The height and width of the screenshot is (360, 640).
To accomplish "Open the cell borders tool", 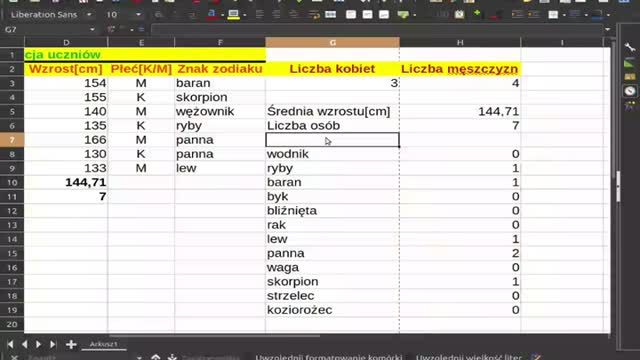I will pyautogui.click(x=553, y=15).
